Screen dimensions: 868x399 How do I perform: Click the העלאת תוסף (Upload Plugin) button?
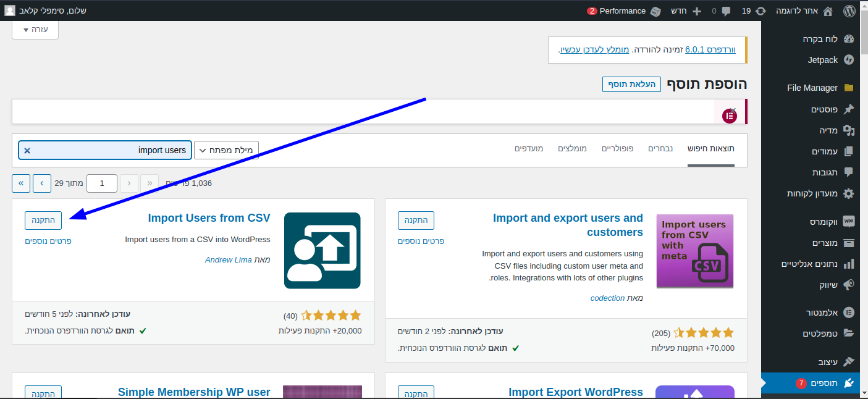tap(631, 85)
